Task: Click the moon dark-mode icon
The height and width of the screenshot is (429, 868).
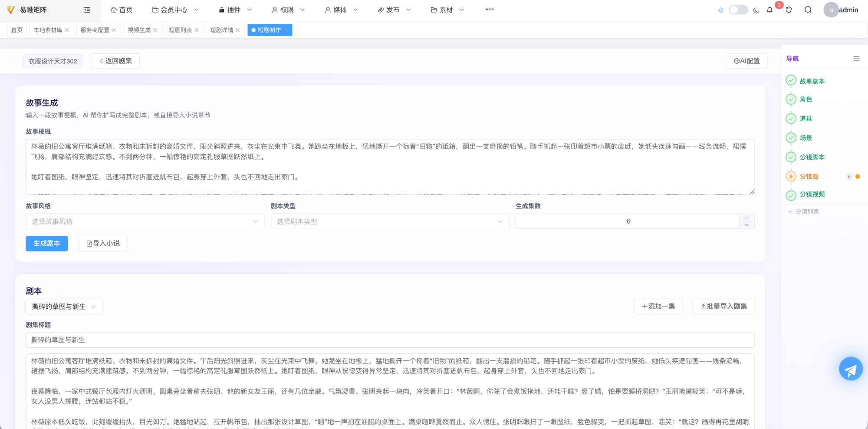Action: (x=756, y=10)
